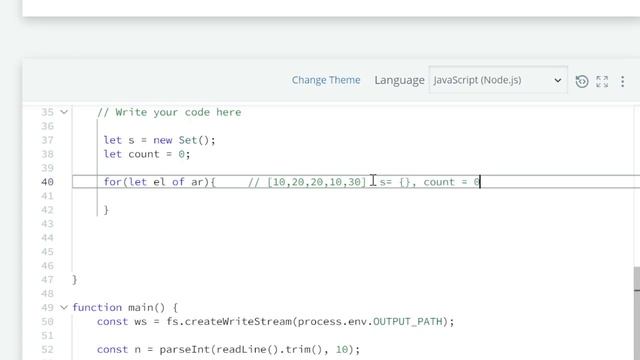Image resolution: width=640 pixels, height=360 pixels.
Task: Click 'OUTPUT_PATH' in line 50
Action: (x=408, y=322)
